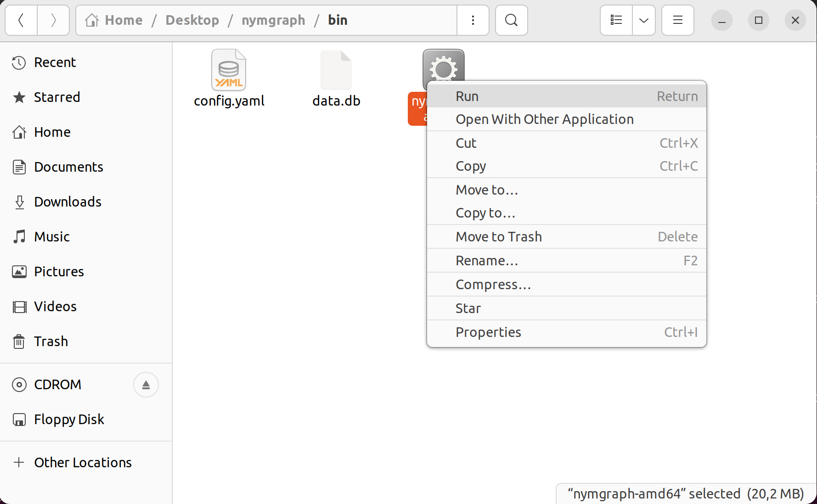The width and height of the screenshot is (817, 504).
Task: Open the Pictures folder from sidebar
Action: coord(58,271)
